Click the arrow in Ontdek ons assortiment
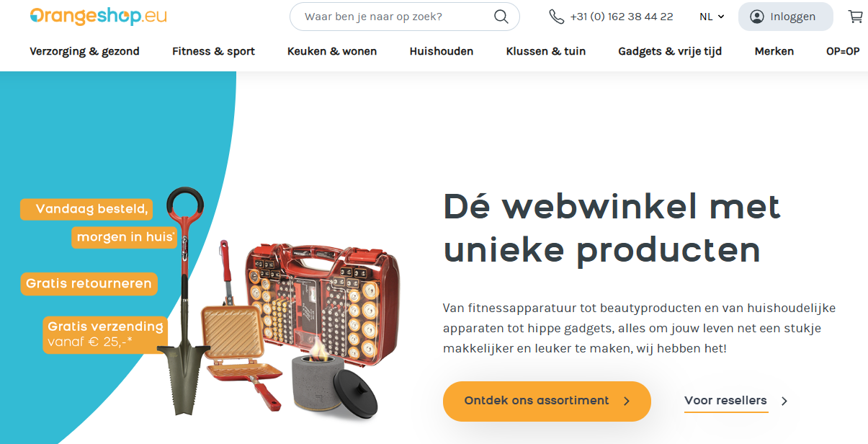 (x=626, y=401)
